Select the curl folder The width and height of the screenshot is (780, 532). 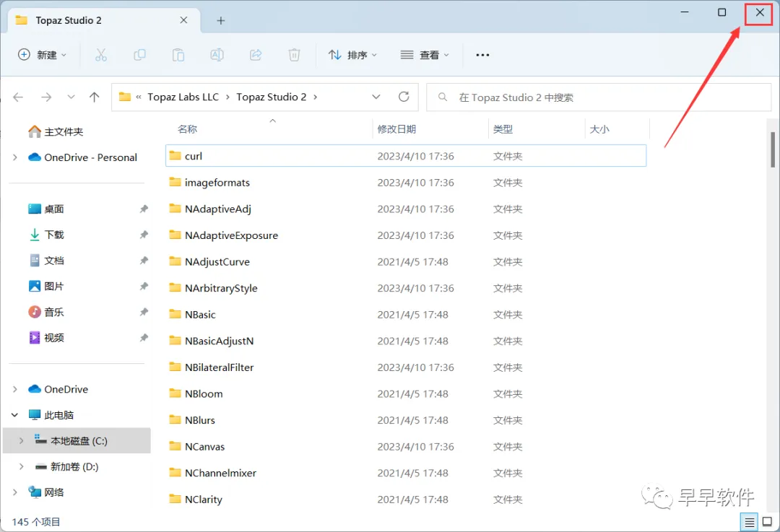coord(406,156)
